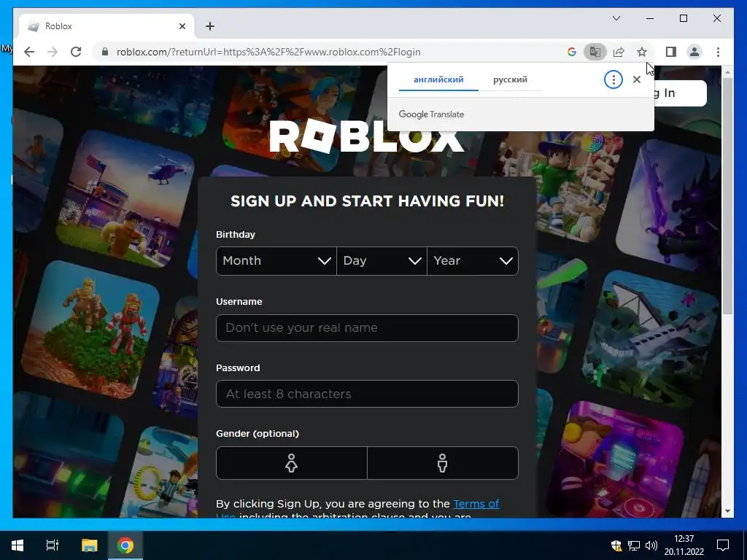Open the volume tray icon

point(651,545)
